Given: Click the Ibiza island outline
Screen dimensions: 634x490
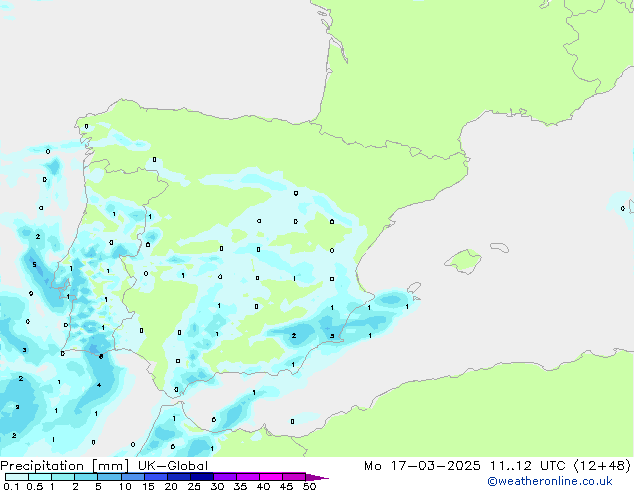Looking at the screenshot, I should 414,288.
